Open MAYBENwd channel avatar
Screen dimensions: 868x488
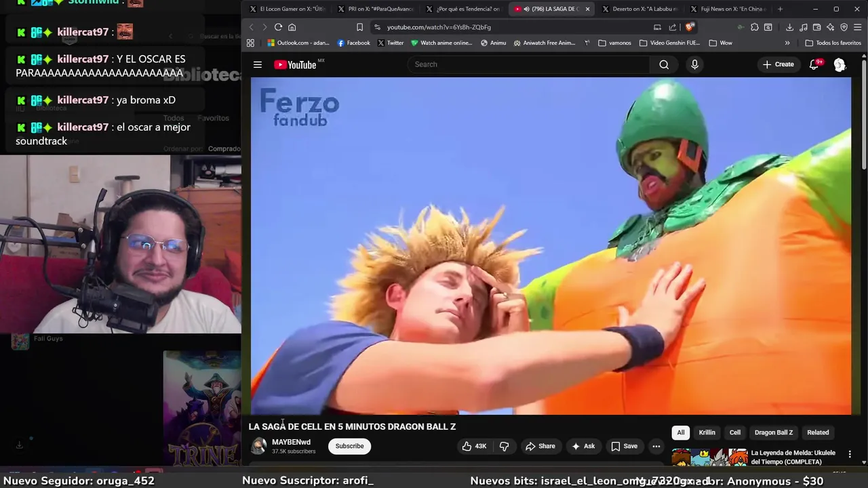click(x=258, y=446)
